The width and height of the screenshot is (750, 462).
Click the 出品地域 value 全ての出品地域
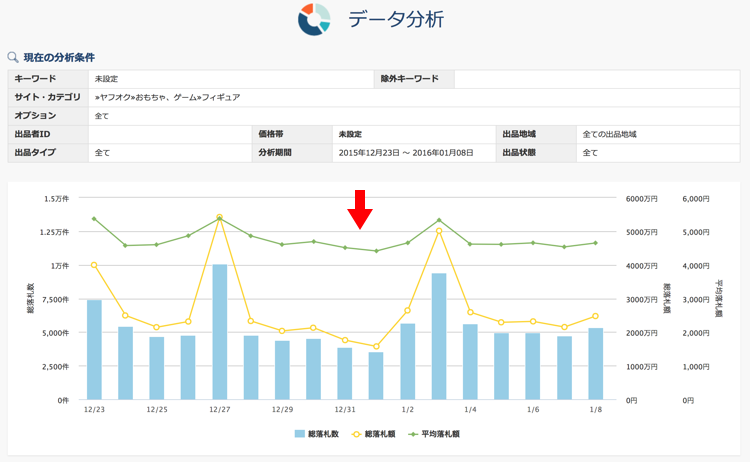coord(609,134)
